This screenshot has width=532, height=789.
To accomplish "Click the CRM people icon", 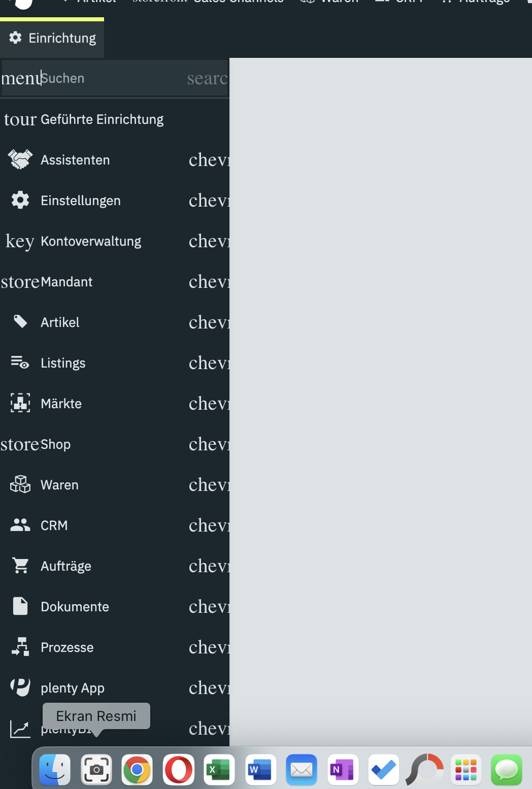I will pyautogui.click(x=20, y=525).
